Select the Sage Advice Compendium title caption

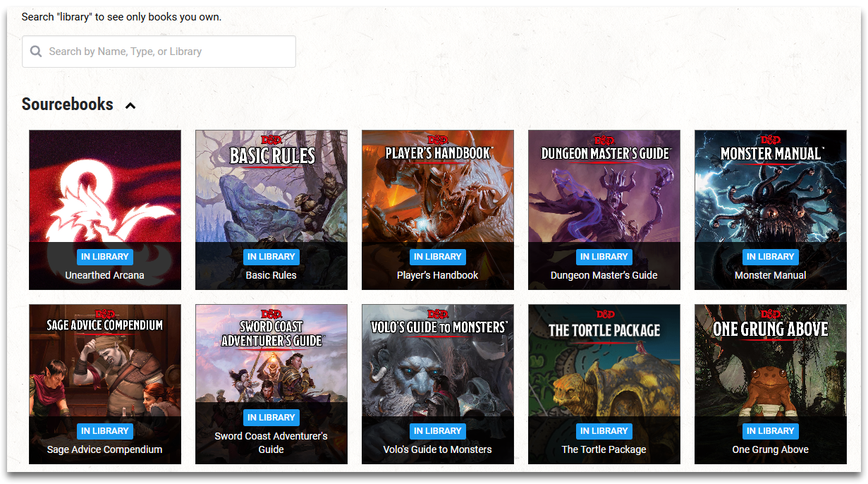(105, 449)
